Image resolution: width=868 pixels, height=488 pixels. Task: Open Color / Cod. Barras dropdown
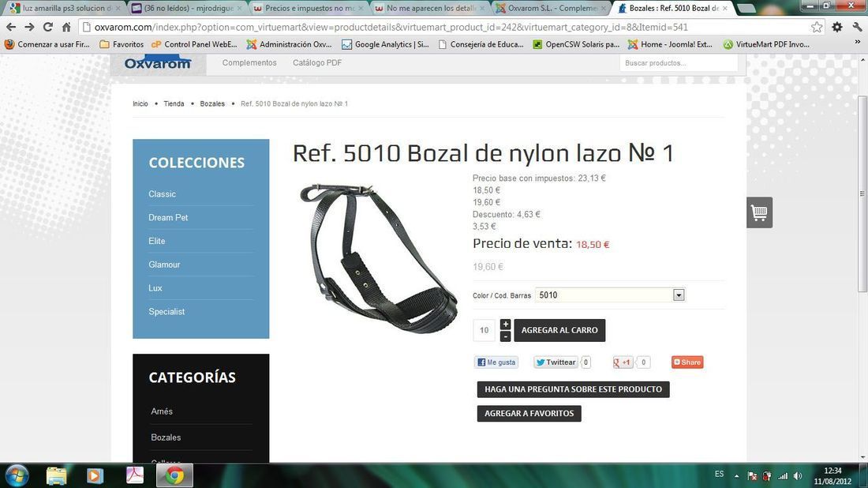click(x=611, y=295)
